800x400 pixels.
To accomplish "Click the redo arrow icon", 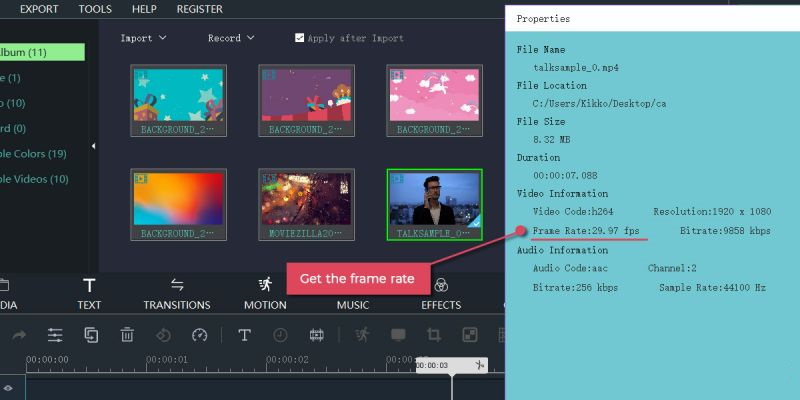I will 18,335.
